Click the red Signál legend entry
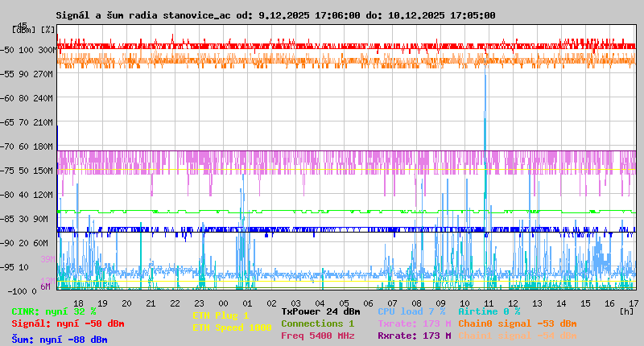The width and height of the screenshot is (644, 346). tap(68, 323)
